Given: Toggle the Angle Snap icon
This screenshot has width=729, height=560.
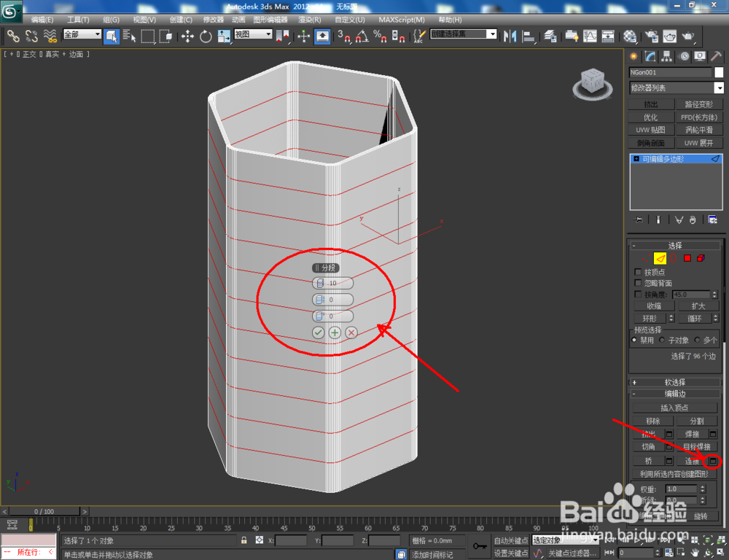Looking at the screenshot, I should click(x=362, y=36).
